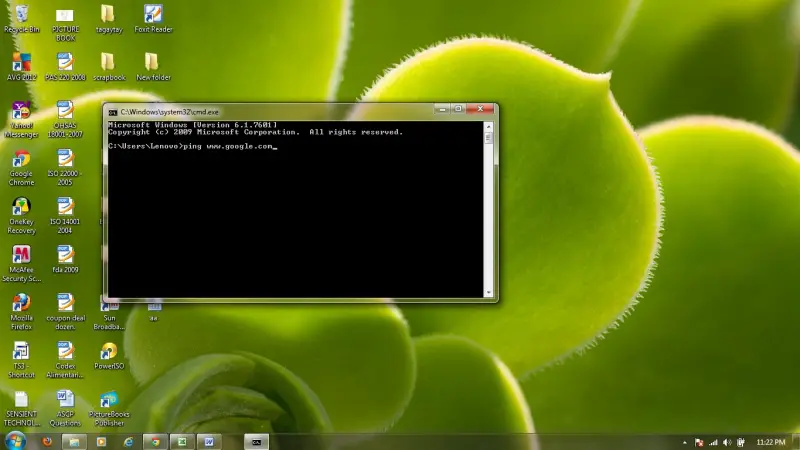
Task: Select the fda 2009 document icon
Action: point(65,259)
